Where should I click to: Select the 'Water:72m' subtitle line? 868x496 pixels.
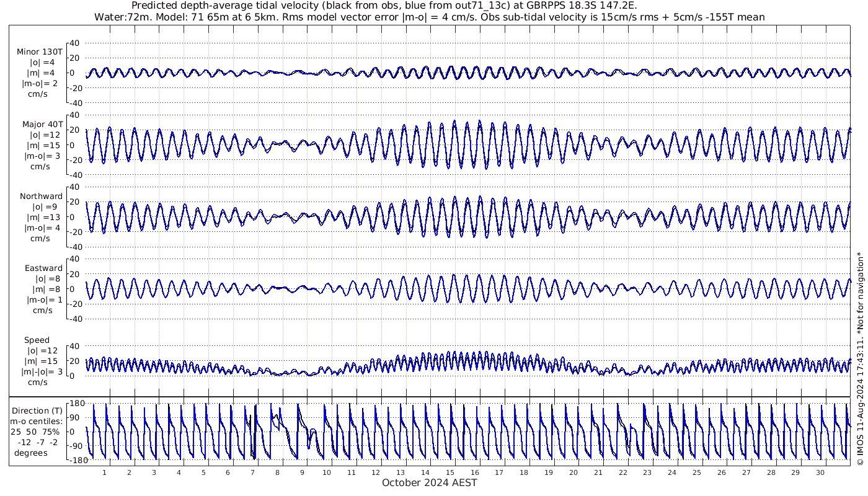429,17
